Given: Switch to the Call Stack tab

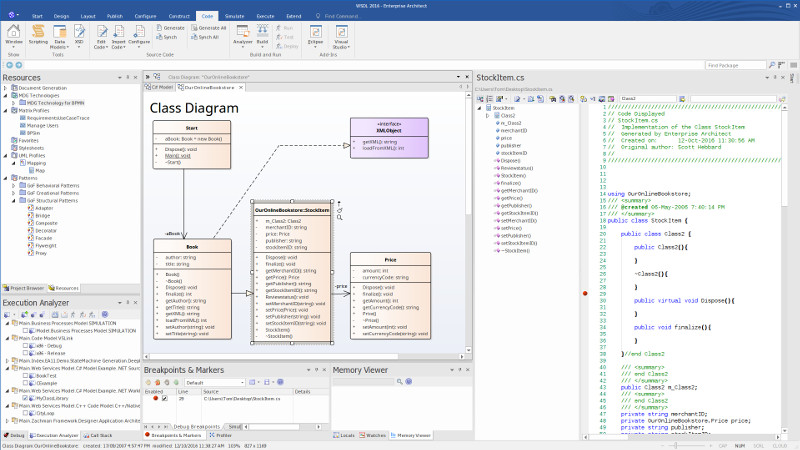Looking at the screenshot, I should pos(97,436).
